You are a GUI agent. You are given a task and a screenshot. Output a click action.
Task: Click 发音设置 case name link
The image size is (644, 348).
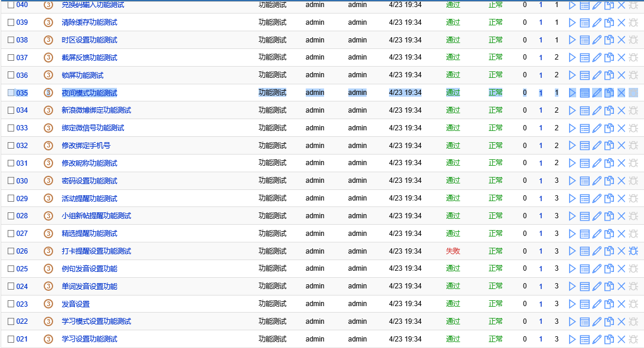coord(76,304)
